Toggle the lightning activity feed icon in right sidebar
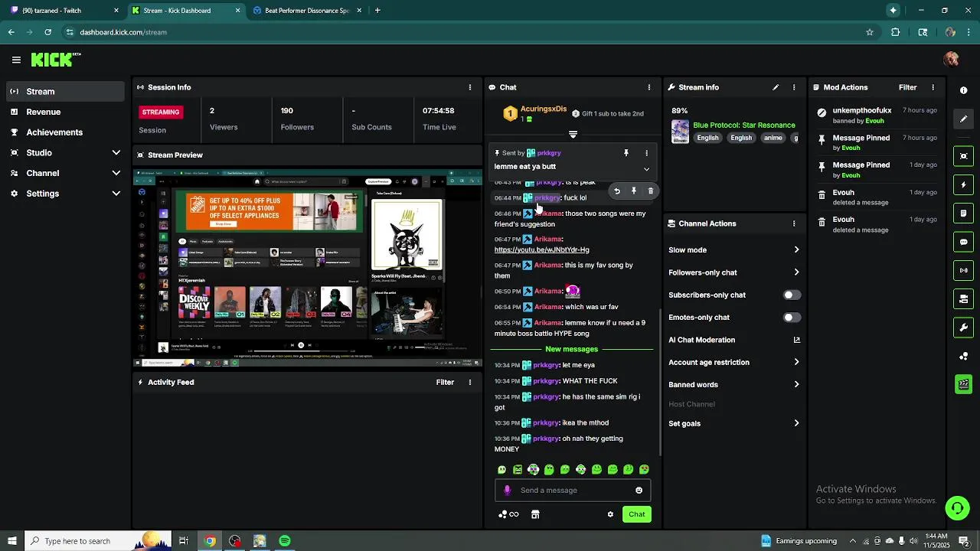This screenshot has height=551, width=980. [x=963, y=184]
